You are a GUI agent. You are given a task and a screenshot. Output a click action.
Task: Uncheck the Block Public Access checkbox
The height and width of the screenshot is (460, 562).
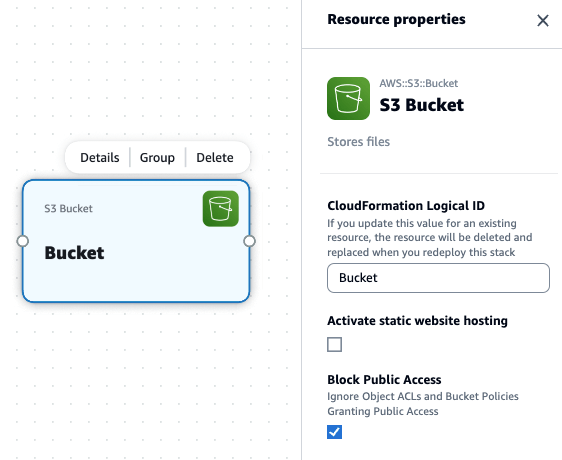point(334,432)
